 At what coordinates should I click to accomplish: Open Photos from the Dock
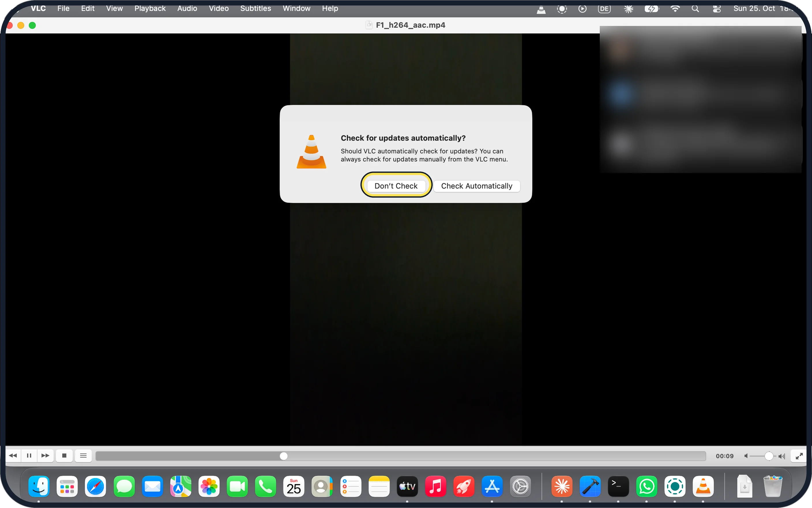coord(209,486)
